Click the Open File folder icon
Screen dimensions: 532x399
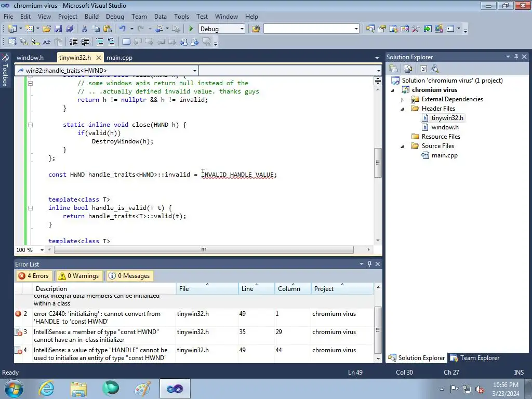pyautogui.click(x=47, y=29)
